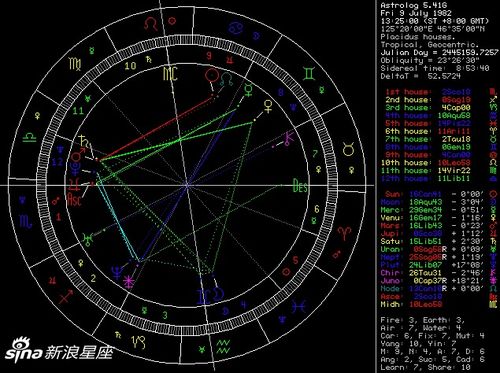This screenshot has height=373, width=500.
Task: Click the green Aquarius wave glyph
Action: click(223, 346)
